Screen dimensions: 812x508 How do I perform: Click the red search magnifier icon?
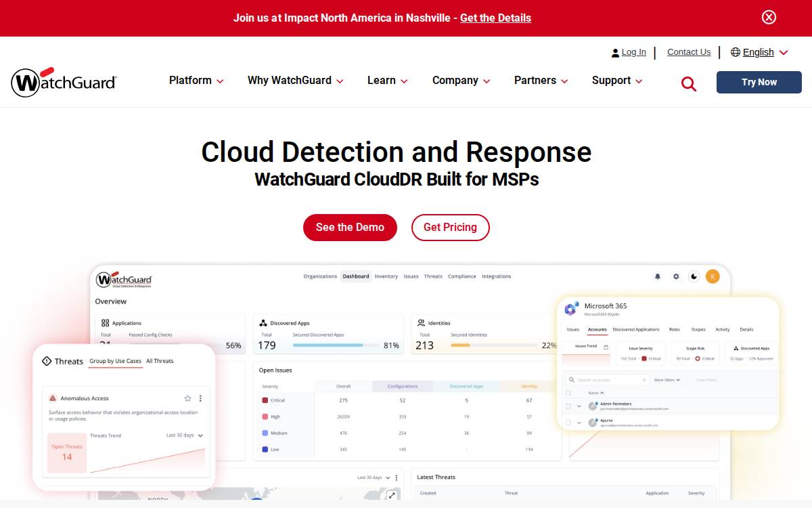[x=689, y=84]
